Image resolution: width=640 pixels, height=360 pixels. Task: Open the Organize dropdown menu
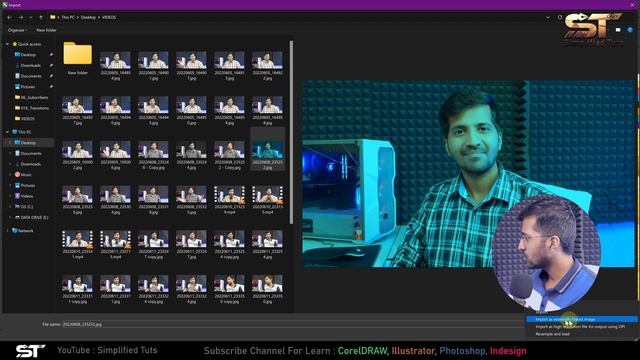pos(17,30)
